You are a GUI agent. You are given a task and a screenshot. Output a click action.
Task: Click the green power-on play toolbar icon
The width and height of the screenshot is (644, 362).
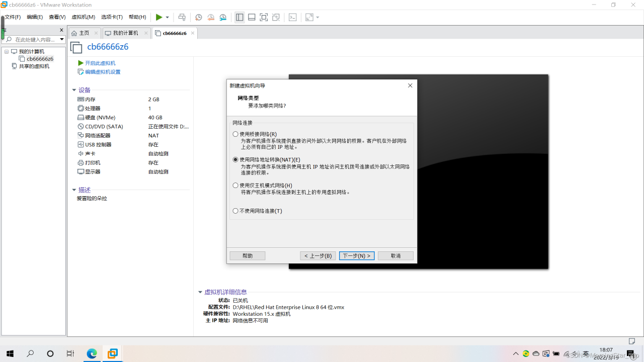tap(159, 17)
